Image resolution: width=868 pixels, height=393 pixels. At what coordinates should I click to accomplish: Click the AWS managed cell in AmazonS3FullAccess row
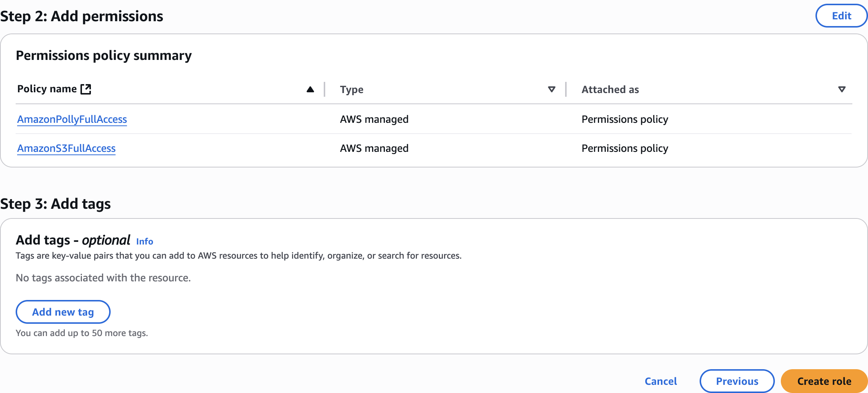[374, 148]
